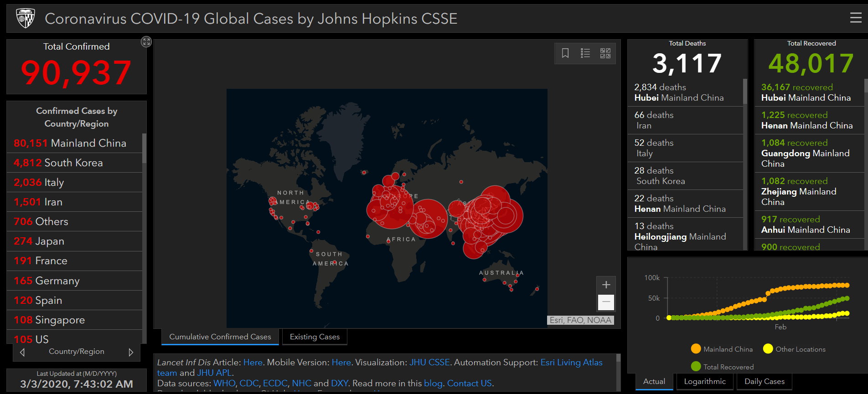Toggle Mainland China legend series

722,349
